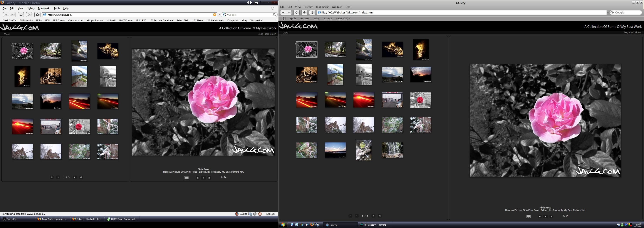The width and height of the screenshot is (644, 228).
Task: Click the orange feed icon in Firefox's address bar
Action: 215,15
